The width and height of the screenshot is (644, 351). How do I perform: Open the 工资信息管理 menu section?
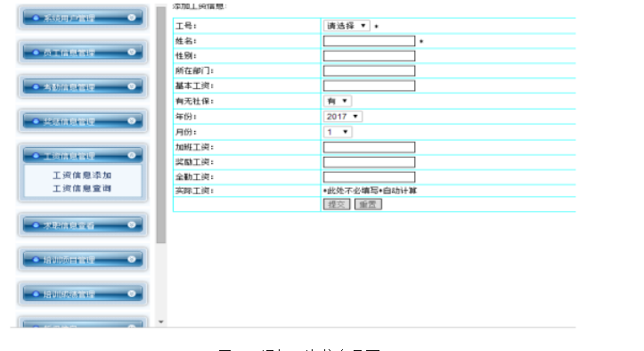83,155
